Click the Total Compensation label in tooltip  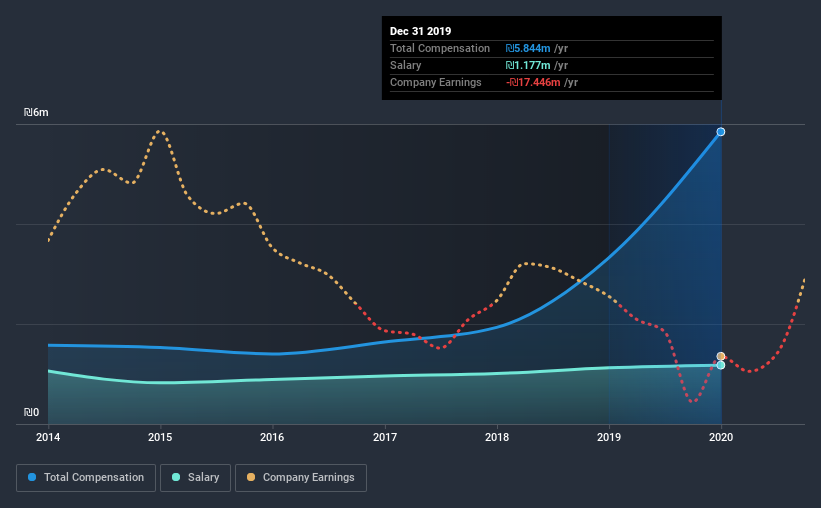(440, 48)
